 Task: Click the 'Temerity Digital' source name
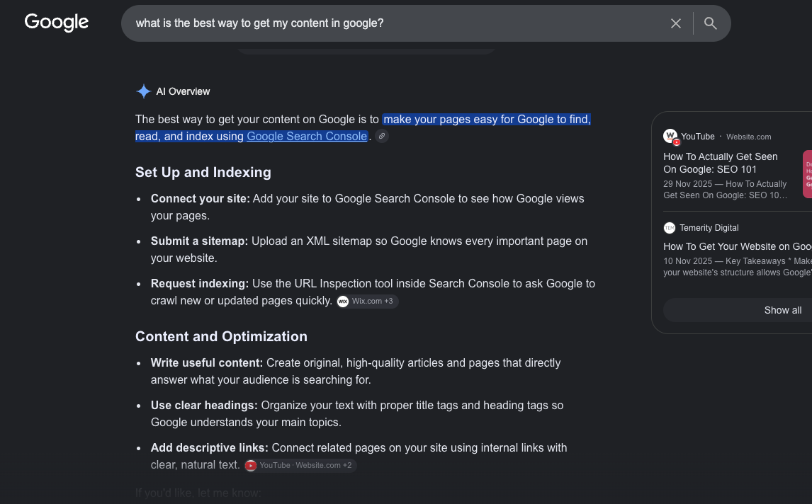click(709, 228)
